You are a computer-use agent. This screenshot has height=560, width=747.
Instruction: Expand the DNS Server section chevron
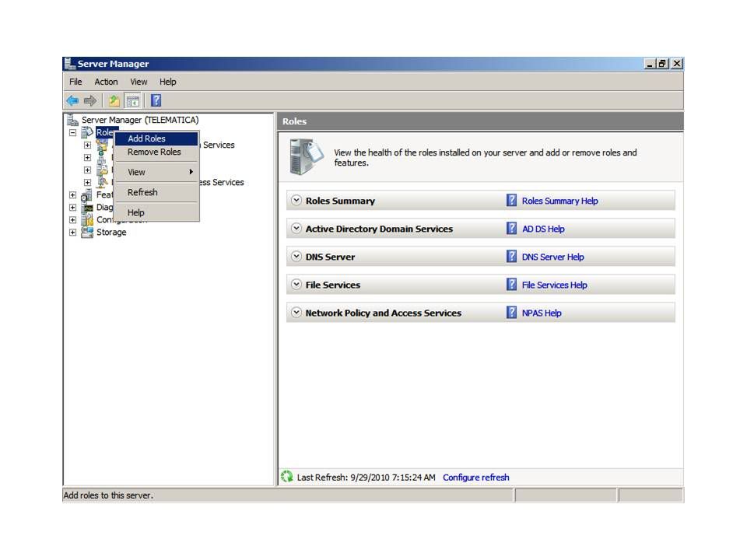point(296,257)
